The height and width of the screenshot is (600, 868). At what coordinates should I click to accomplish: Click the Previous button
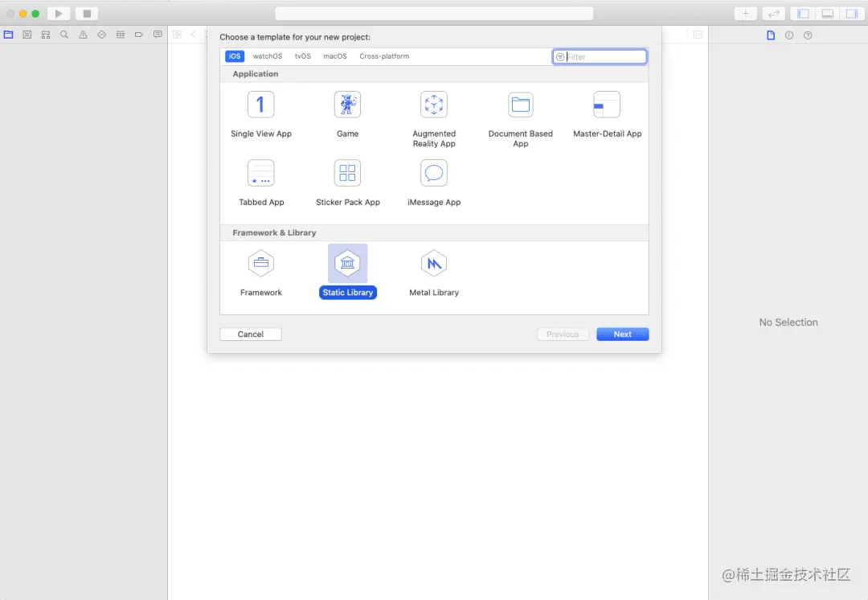pos(563,334)
